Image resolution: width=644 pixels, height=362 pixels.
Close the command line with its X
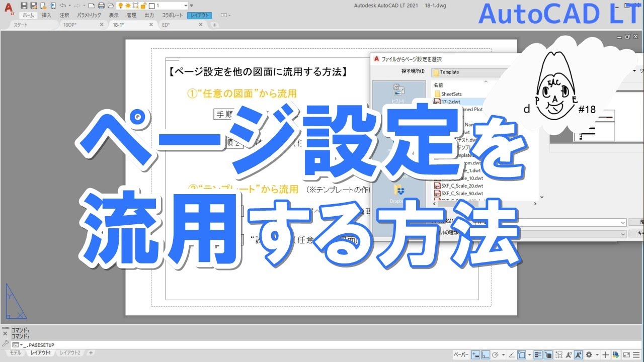click(x=5, y=333)
